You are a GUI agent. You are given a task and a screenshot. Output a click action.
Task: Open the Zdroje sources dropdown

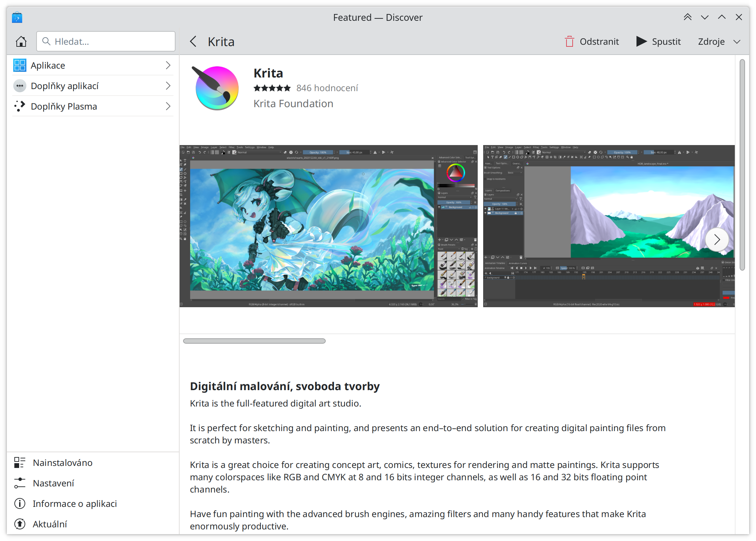tap(719, 42)
